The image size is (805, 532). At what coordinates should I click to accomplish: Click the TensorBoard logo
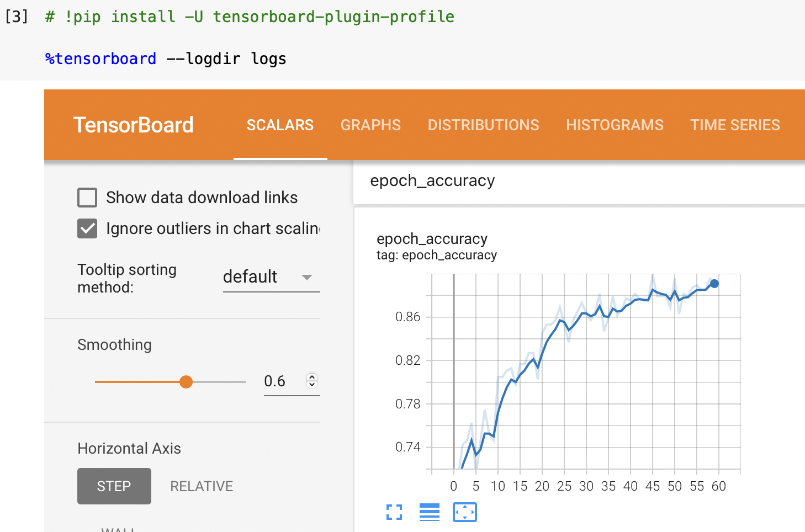pyautogui.click(x=133, y=125)
